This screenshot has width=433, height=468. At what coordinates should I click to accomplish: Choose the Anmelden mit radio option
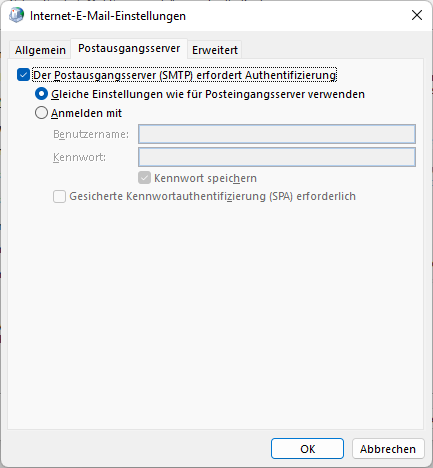point(41,113)
